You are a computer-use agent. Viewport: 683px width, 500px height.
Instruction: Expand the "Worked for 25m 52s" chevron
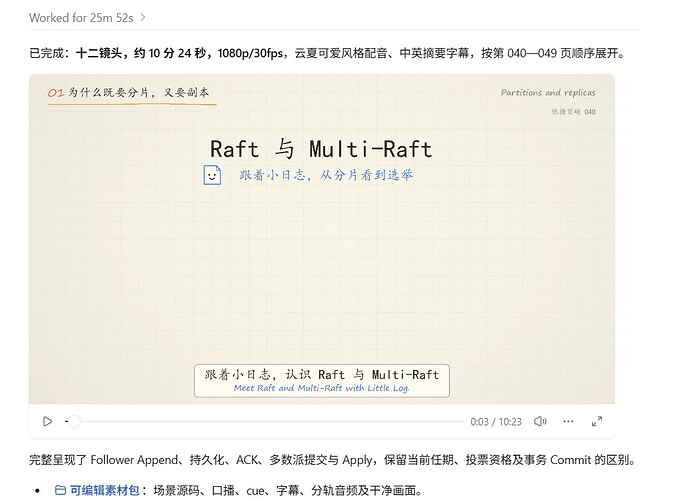[x=143, y=18]
